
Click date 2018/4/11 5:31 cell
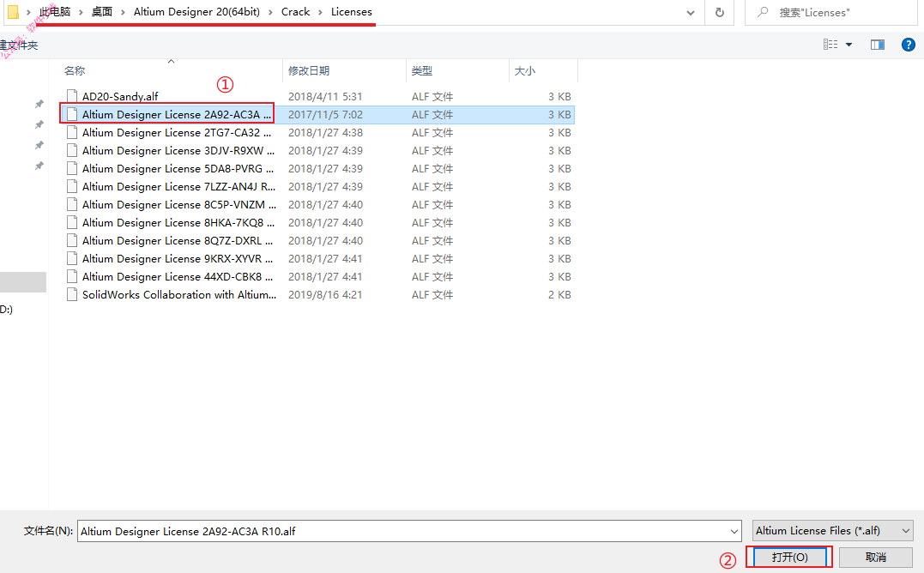[325, 97]
